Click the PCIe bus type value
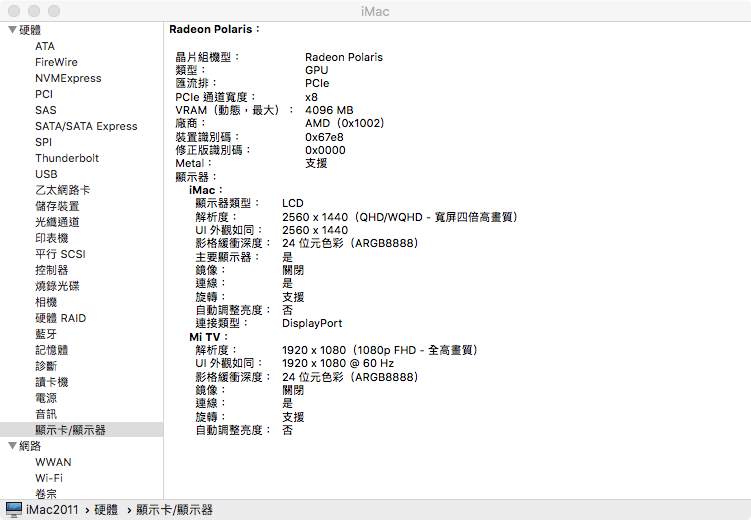Viewport: 751px width, 520px height. pos(317,83)
